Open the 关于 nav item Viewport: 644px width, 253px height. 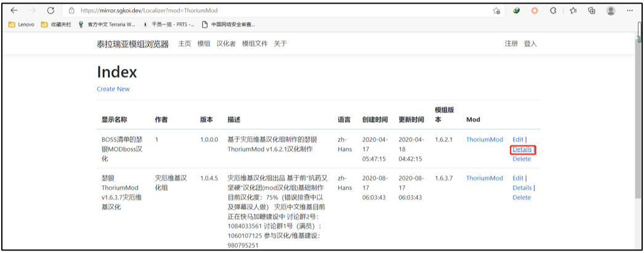[x=280, y=44]
